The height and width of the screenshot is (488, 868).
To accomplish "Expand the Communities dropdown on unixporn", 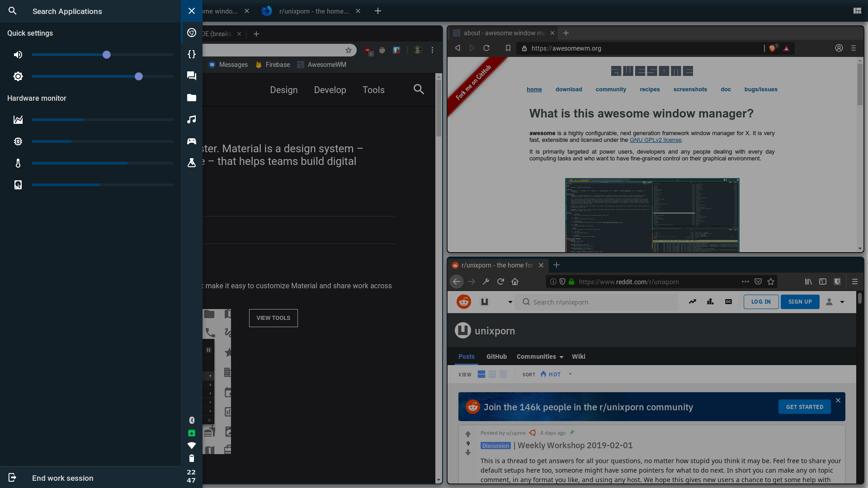I will 540,357.
